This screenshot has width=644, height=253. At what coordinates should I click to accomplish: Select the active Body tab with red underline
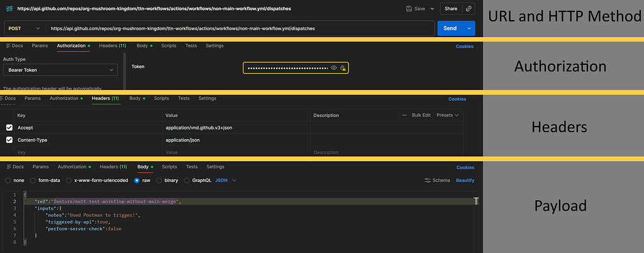coord(145,167)
